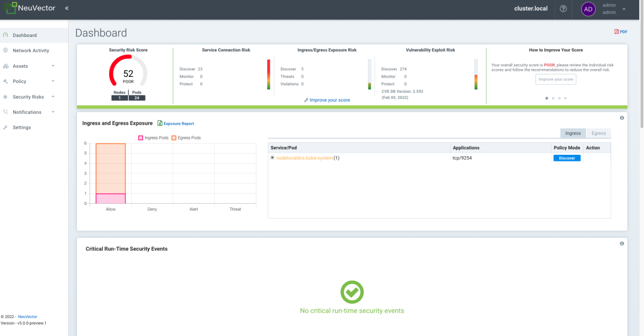644x336 pixels.
Task: Open the NeuVector footer link
Action: coord(27,317)
